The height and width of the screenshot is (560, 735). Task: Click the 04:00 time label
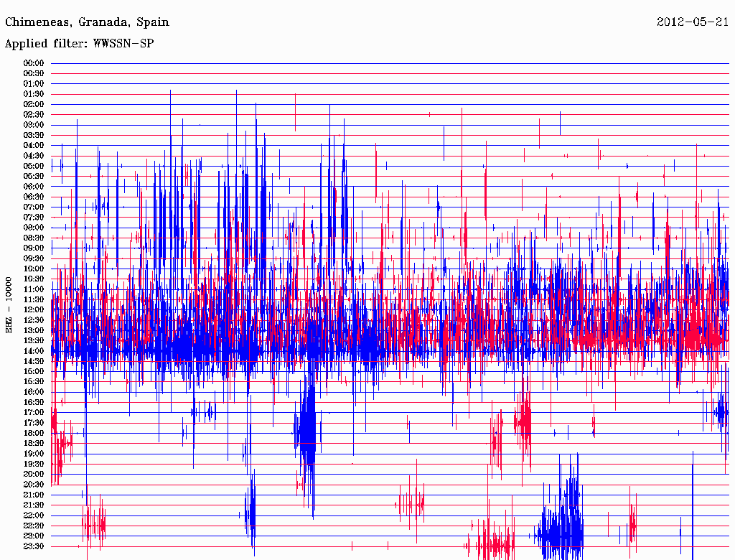click(34, 146)
